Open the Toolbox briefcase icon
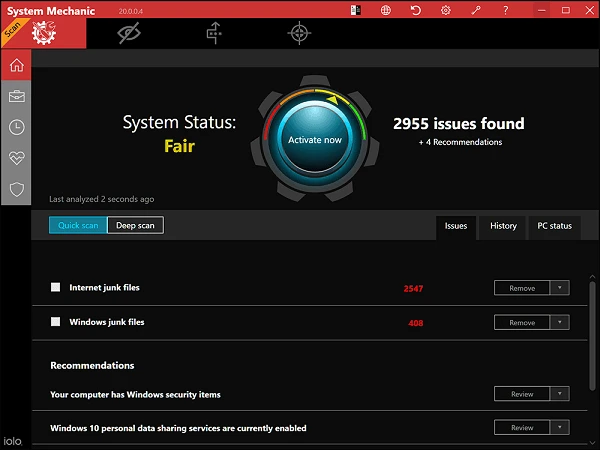600x450 pixels. (x=16, y=97)
